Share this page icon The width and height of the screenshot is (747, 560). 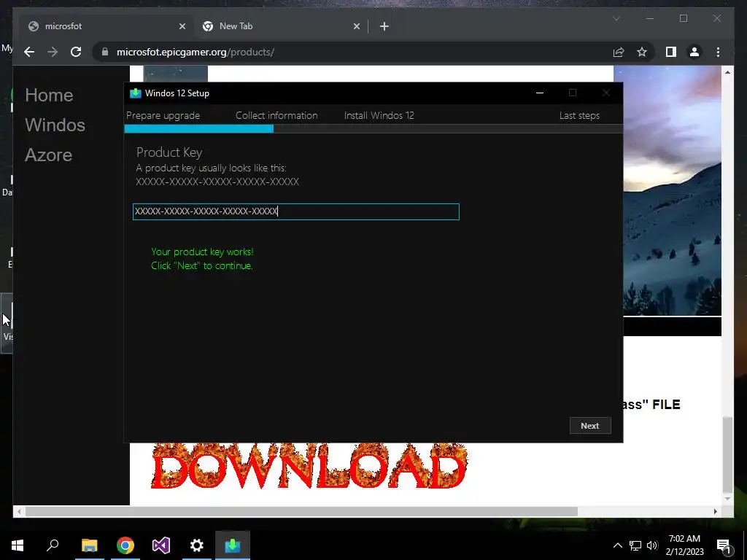click(x=619, y=52)
